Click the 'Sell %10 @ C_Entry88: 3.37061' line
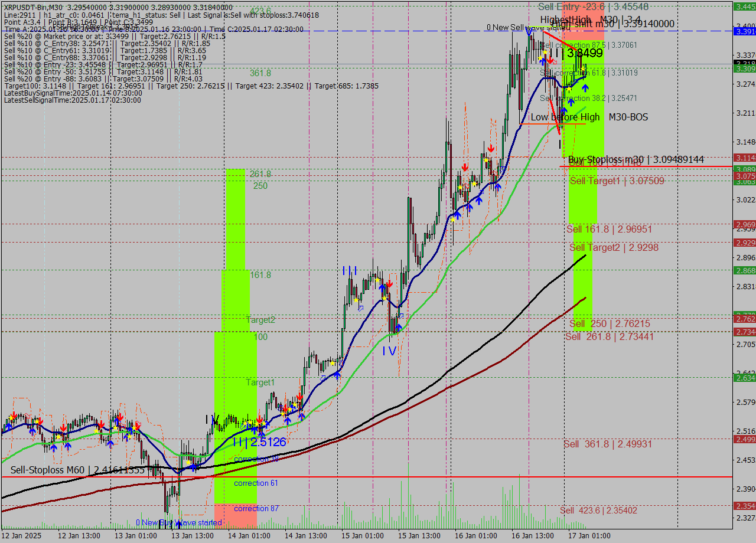The image size is (756, 543). tap(105, 57)
